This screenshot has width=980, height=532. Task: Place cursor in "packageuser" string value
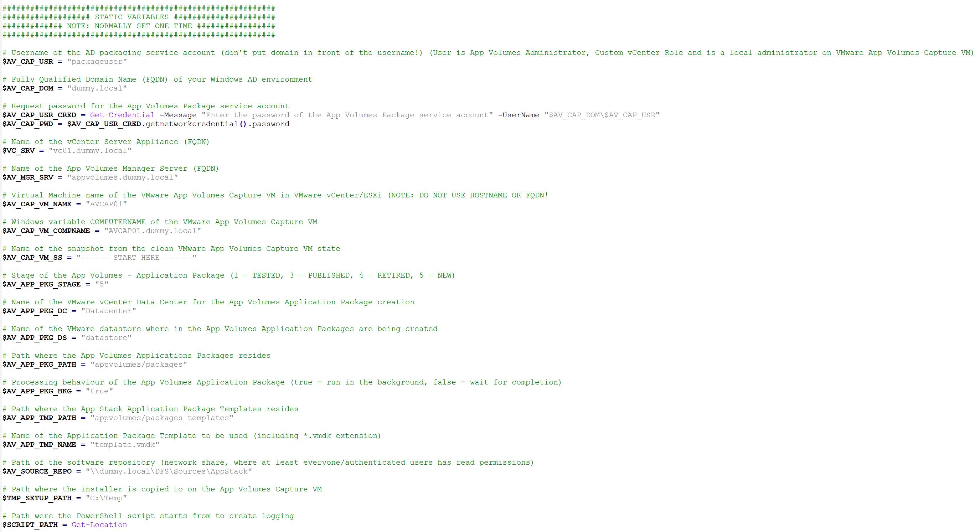tap(97, 62)
